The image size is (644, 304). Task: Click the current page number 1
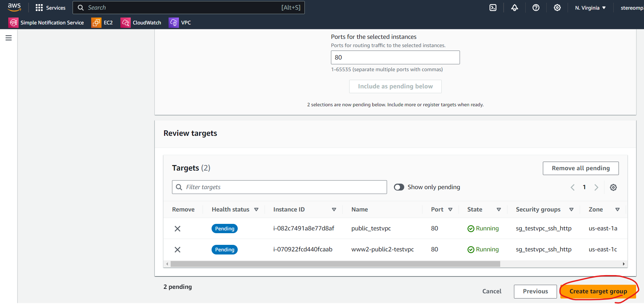coord(584,187)
